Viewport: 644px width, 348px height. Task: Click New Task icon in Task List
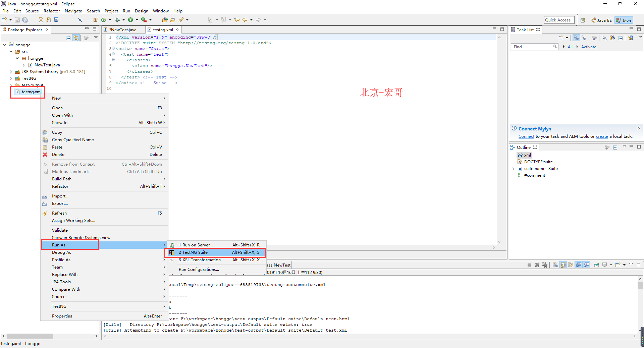(560, 38)
